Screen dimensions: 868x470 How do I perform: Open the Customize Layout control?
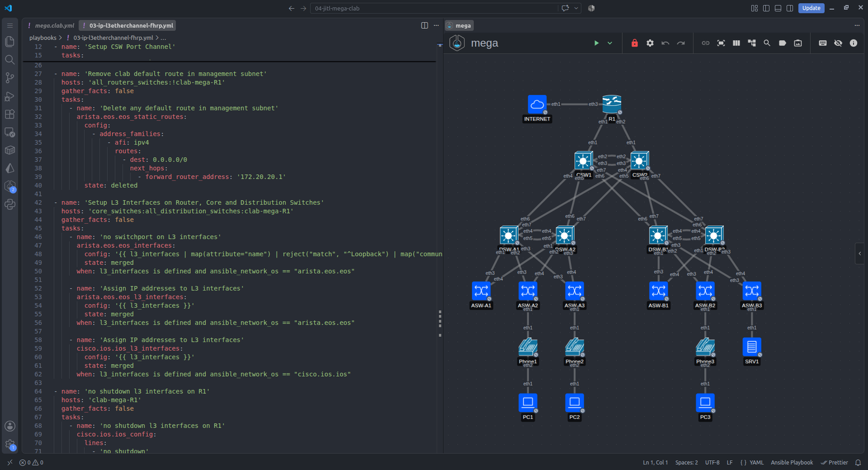754,8
